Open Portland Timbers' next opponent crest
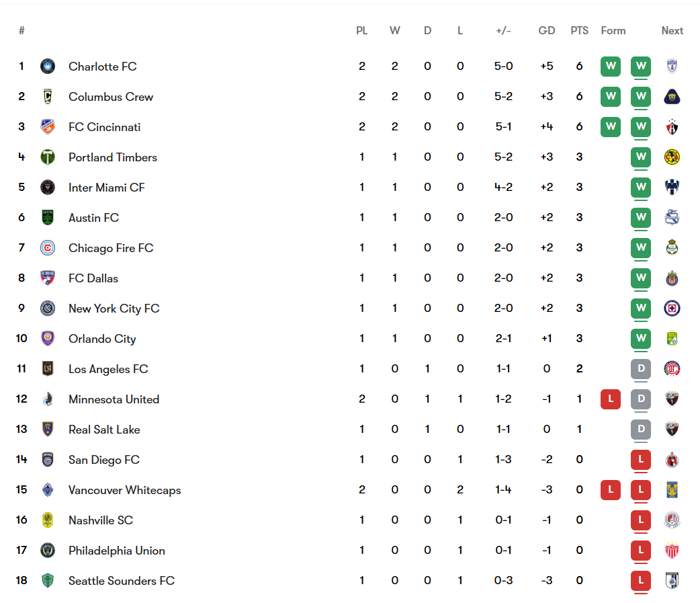This screenshot has height=603, width=700. pyautogui.click(x=672, y=157)
